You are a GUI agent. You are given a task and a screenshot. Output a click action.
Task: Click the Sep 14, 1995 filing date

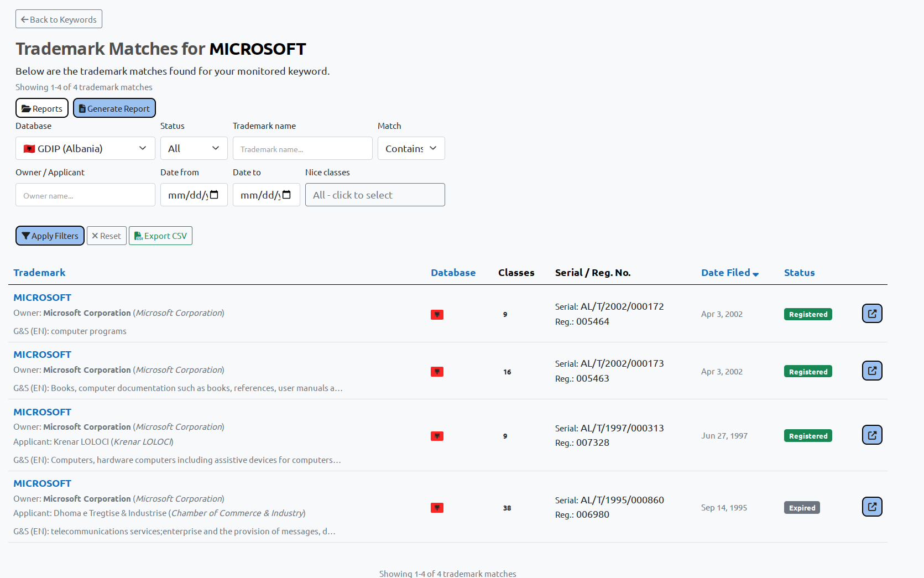point(724,508)
